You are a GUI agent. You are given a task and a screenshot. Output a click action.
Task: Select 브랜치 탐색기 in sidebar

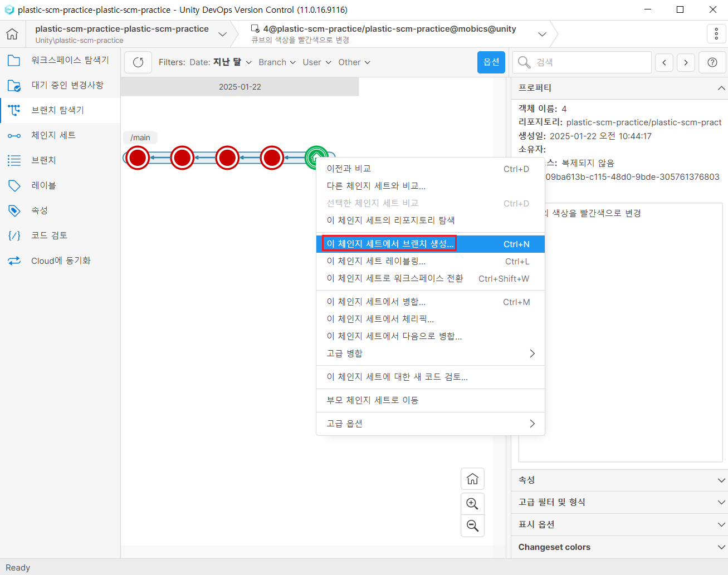coord(60,110)
